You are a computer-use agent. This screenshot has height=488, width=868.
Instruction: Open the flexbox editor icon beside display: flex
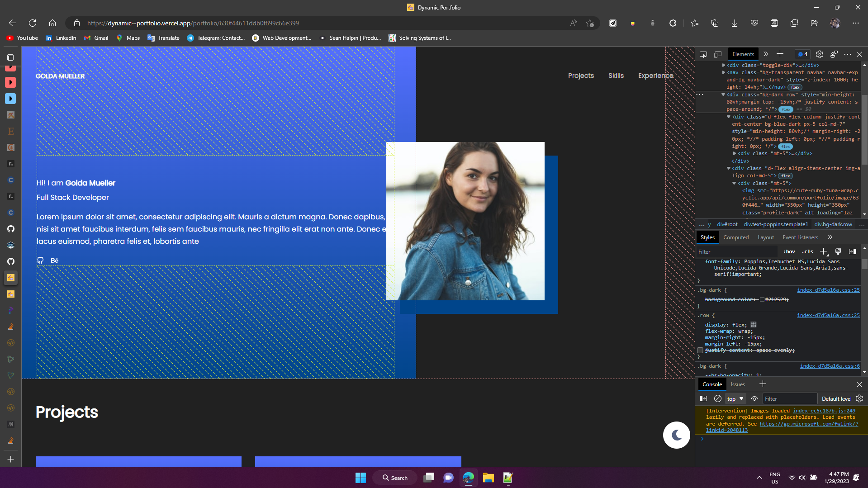click(x=753, y=325)
